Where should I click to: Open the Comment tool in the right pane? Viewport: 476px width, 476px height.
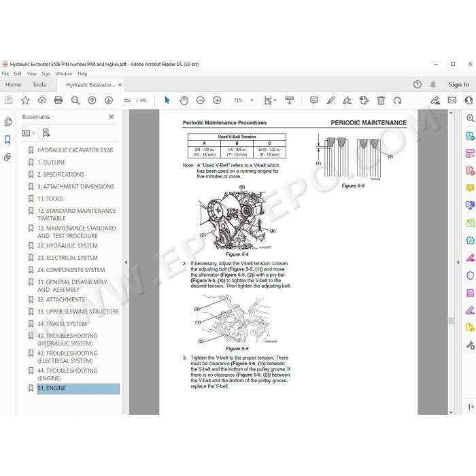(470, 188)
